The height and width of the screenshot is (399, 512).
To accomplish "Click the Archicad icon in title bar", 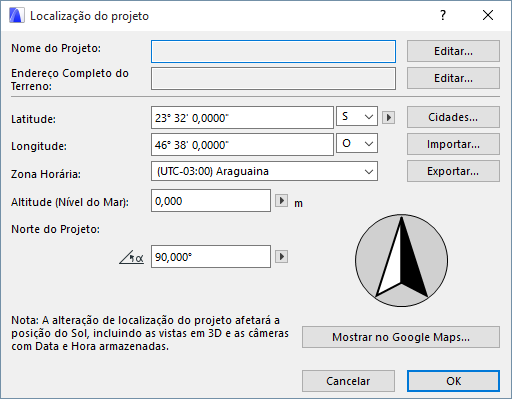I will pos(17,15).
